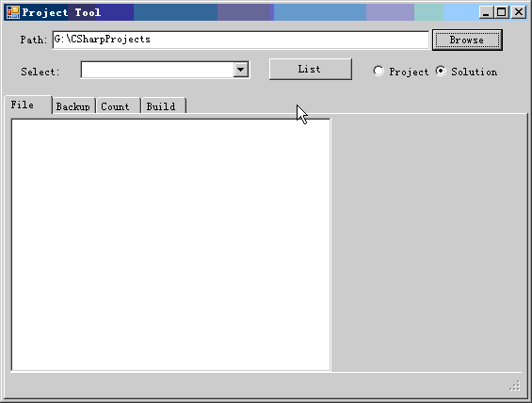Open the Select combo box dropdown arrow
The height and width of the screenshot is (403, 532).
(x=240, y=70)
